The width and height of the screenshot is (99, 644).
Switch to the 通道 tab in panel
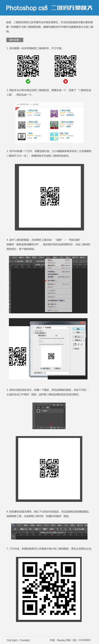[x=43, y=407]
